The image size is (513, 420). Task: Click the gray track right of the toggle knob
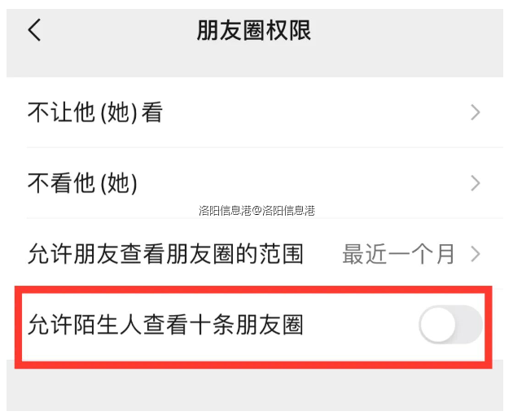point(469,326)
